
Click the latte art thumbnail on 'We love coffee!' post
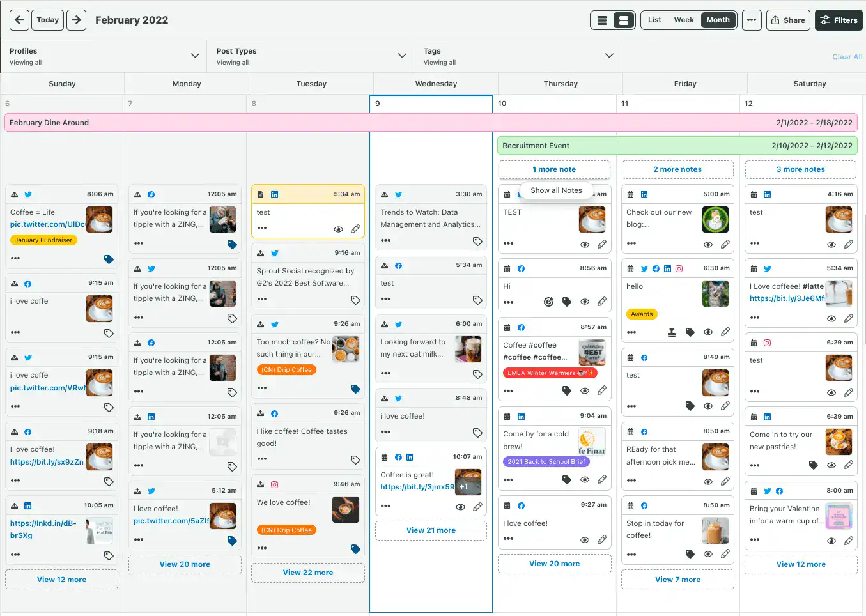click(x=346, y=510)
